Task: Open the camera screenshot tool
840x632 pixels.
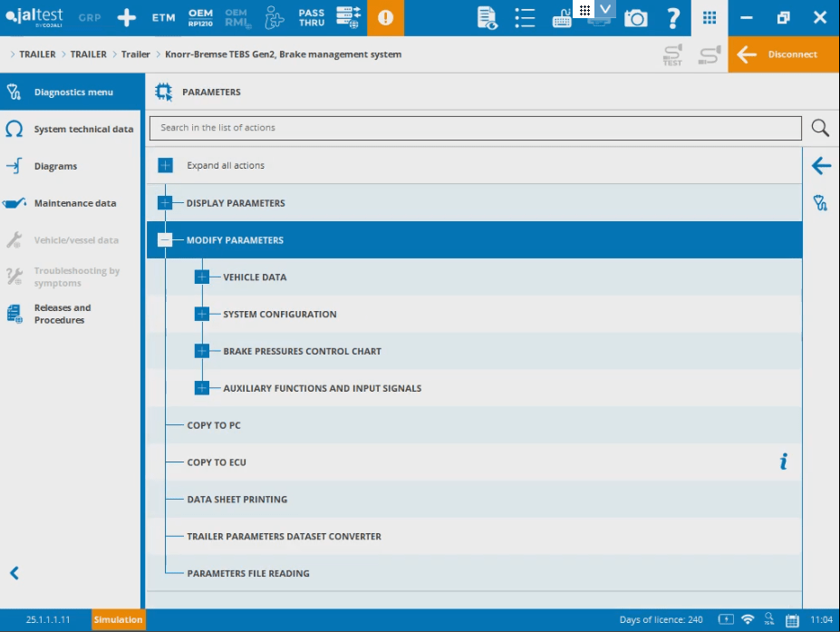Action: [x=636, y=18]
